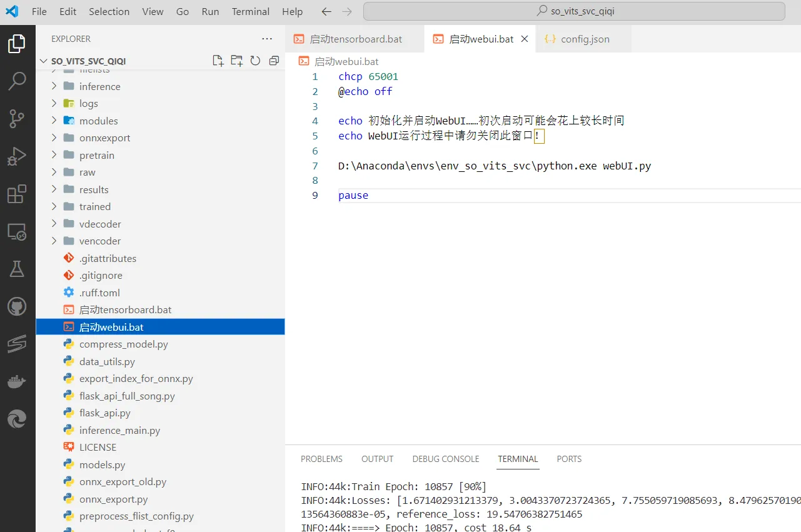Viewport: 801px width, 532px height.
Task: Open export_index_for_onnx.py file
Action: [x=160, y=379]
